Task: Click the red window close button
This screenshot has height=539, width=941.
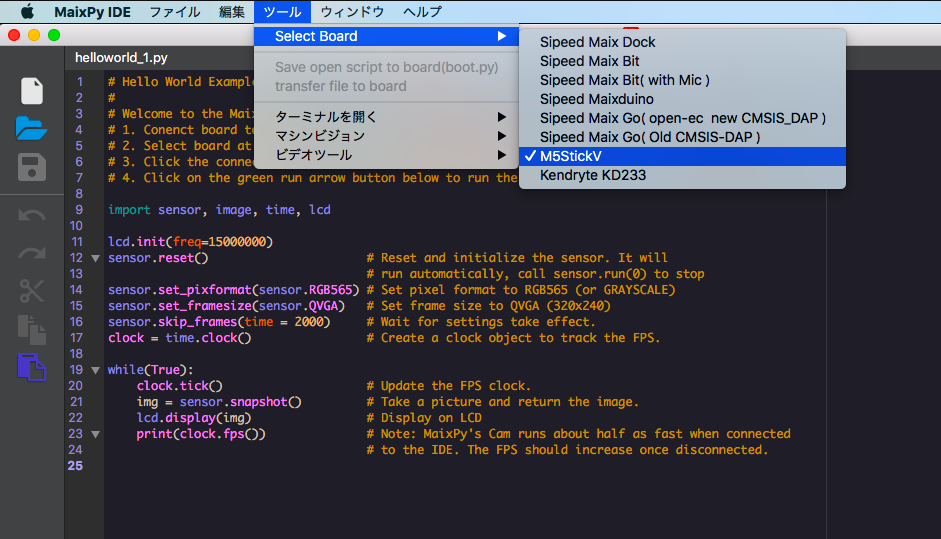Action: (x=14, y=35)
